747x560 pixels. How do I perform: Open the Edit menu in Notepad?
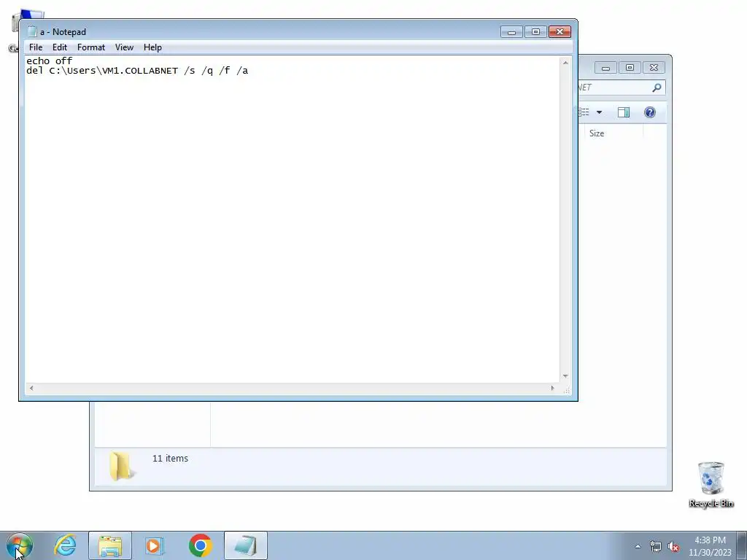pyautogui.click(x=60, y=47)
